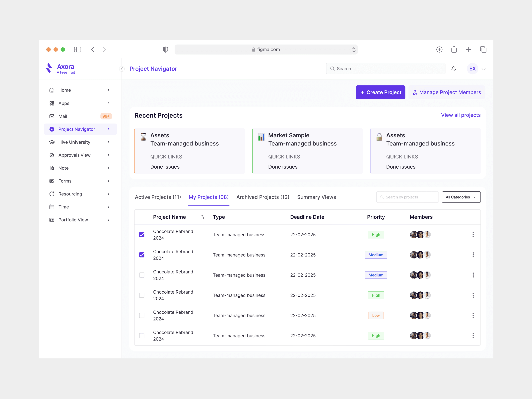The image size is (532, 399).
Task: Click the View all projects link
Action: click(x=461, y=115)
